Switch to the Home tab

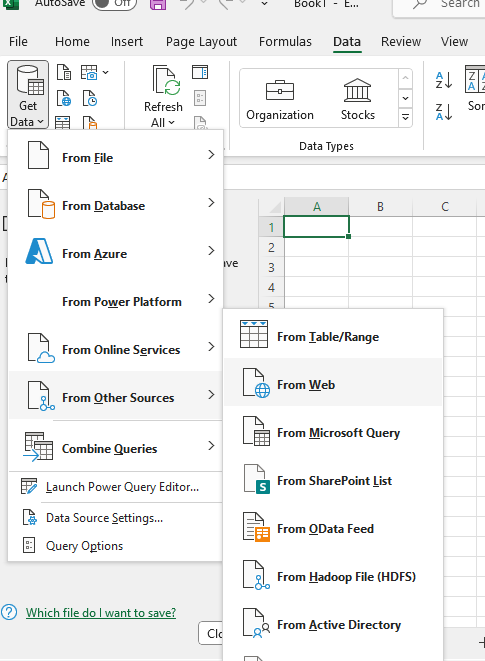[x=72, y=42]
